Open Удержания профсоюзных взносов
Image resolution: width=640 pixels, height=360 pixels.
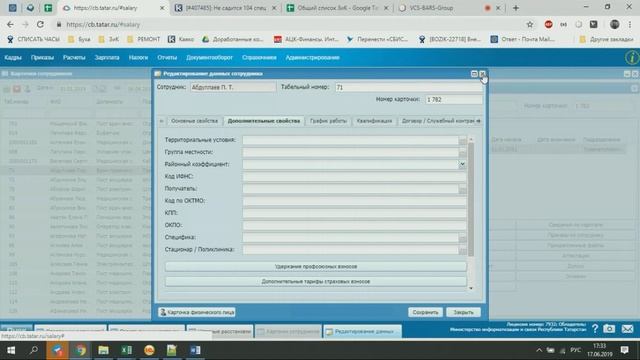[x=316, y=267]
